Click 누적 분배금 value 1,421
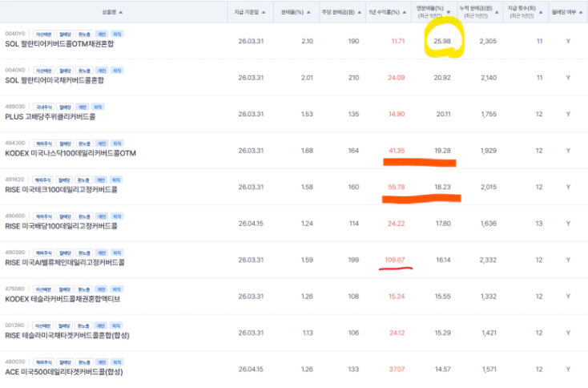 click(x=489, y=333)
